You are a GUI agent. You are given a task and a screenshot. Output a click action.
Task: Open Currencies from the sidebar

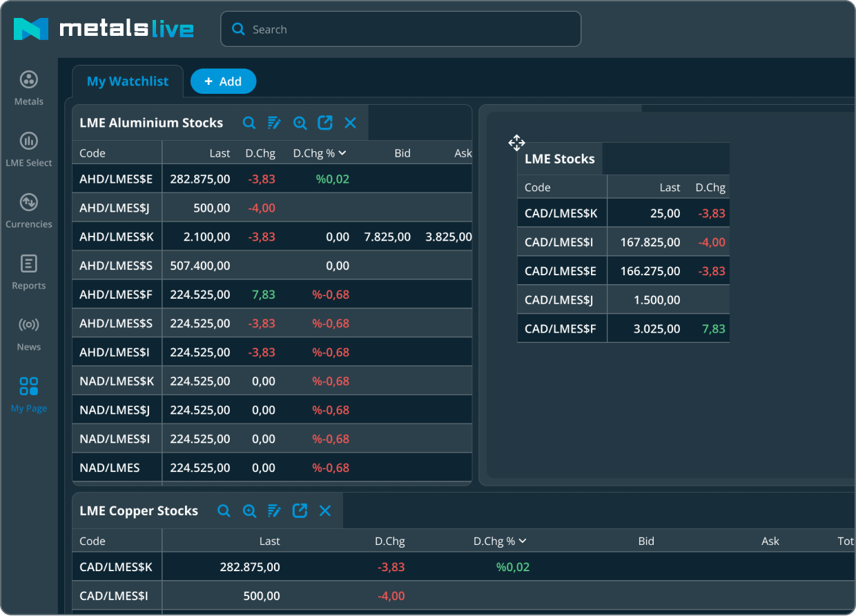[29, 211]
